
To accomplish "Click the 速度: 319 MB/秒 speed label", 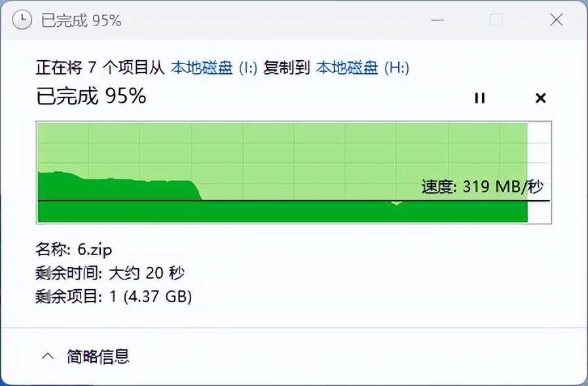I will click(x=482, y=186).
